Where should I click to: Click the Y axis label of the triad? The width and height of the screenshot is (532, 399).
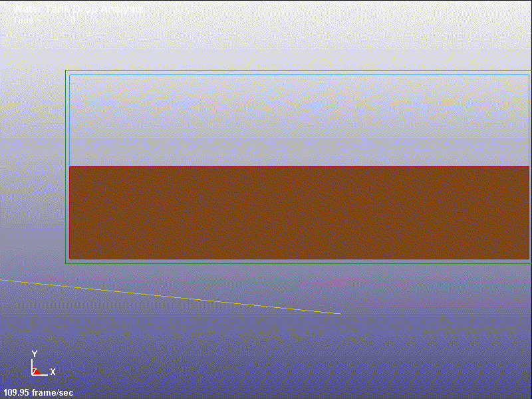[35, 354]
